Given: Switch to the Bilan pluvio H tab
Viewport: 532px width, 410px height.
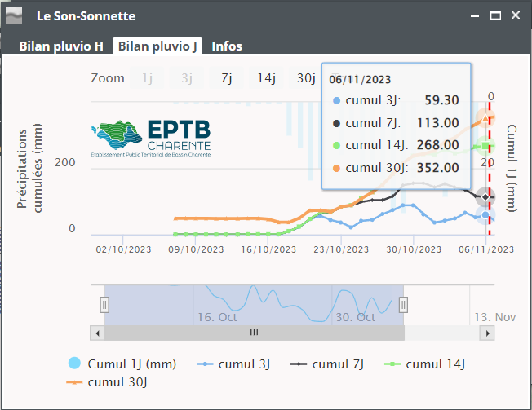Looking at the screenshot, I should (61, 46).
